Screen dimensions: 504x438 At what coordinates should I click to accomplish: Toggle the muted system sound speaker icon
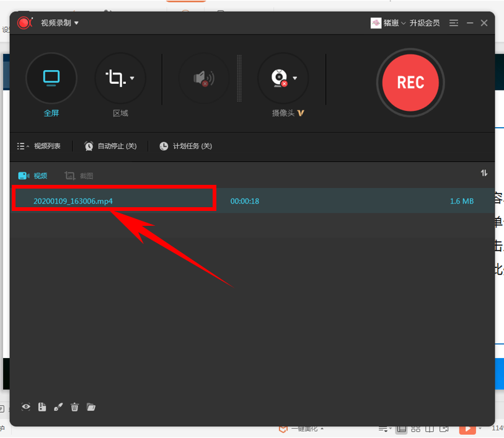(x=204, y=78)
